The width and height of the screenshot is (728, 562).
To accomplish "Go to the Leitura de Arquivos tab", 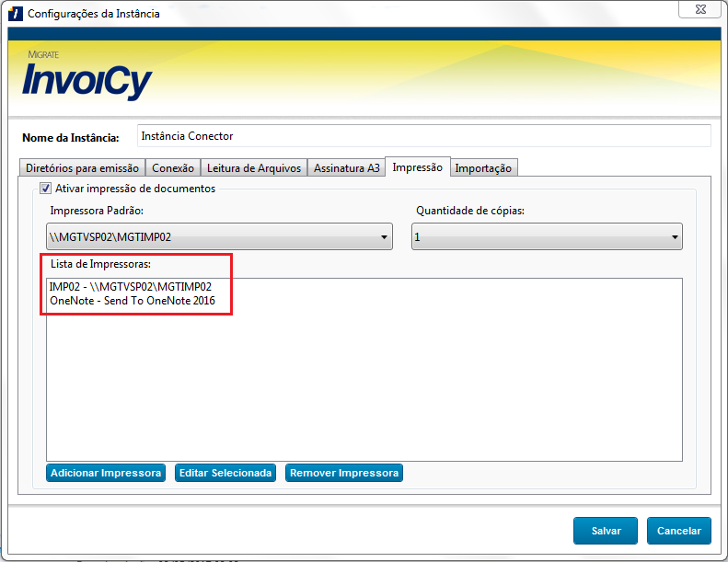I will [x=253, y=168].
